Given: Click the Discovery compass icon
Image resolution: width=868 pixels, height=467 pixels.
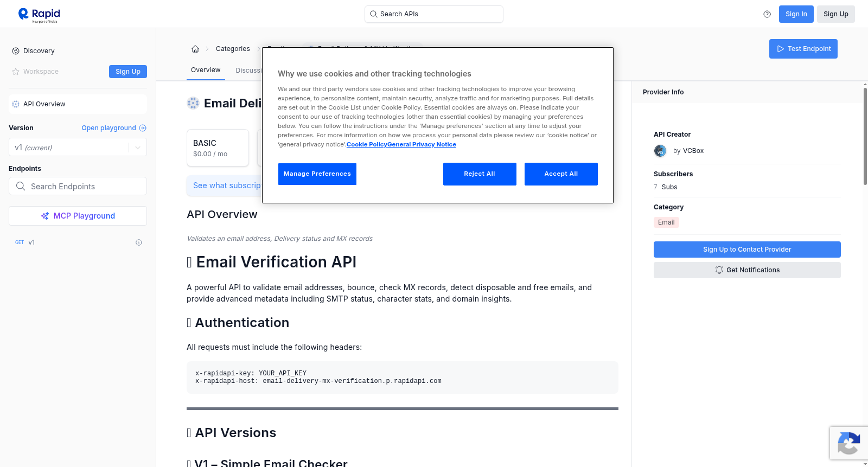Looking at the screenshot, I should tap(16, 51).
